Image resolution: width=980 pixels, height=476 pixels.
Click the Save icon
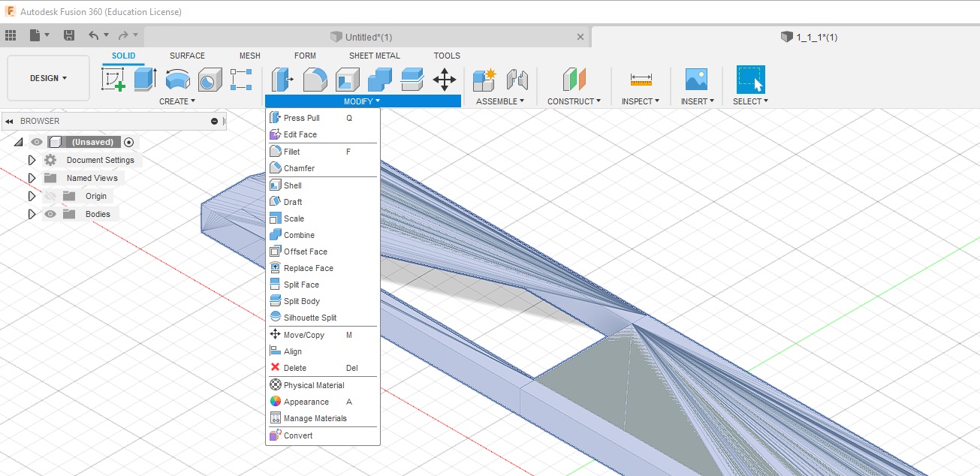[x=69, y=35]
